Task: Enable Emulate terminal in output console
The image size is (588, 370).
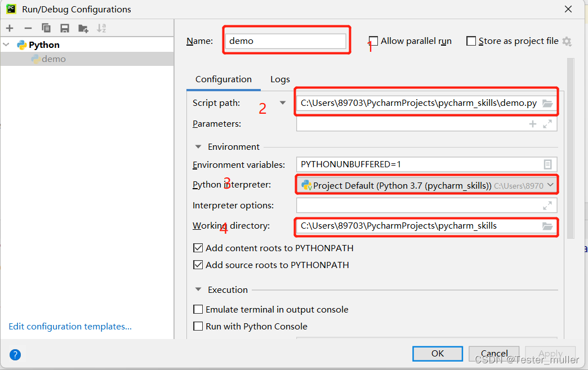Action: coord(198,309)
